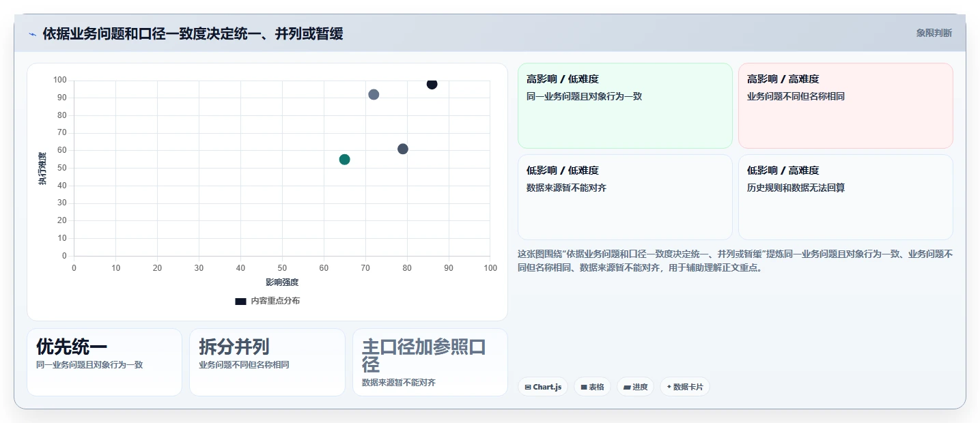Viewport: 980px width, 423px height.
Task: Click the icon inside the 进度 chip
Action: click(627, 387)
